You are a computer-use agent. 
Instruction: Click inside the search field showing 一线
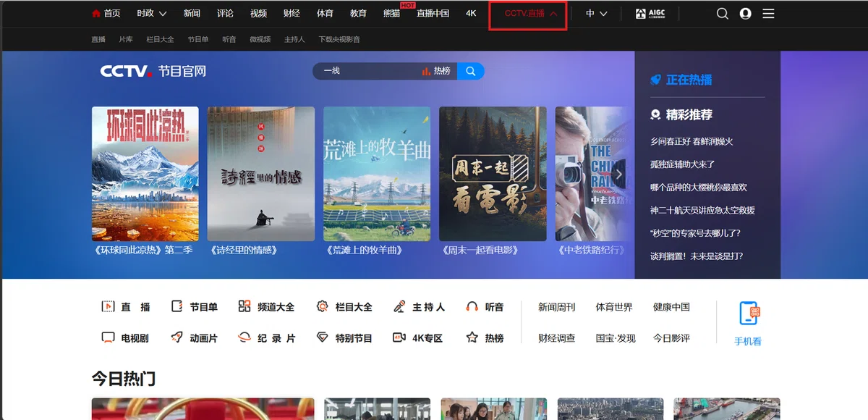tap(365, 71)
